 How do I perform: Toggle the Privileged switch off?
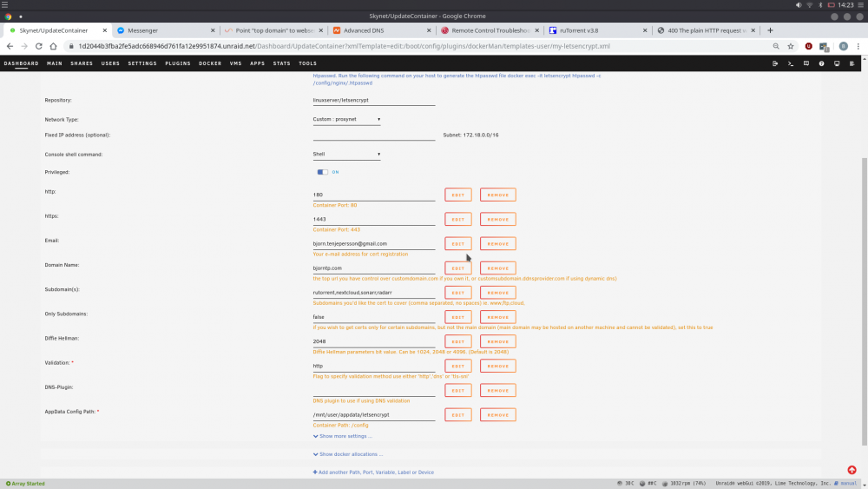point(323,172)
